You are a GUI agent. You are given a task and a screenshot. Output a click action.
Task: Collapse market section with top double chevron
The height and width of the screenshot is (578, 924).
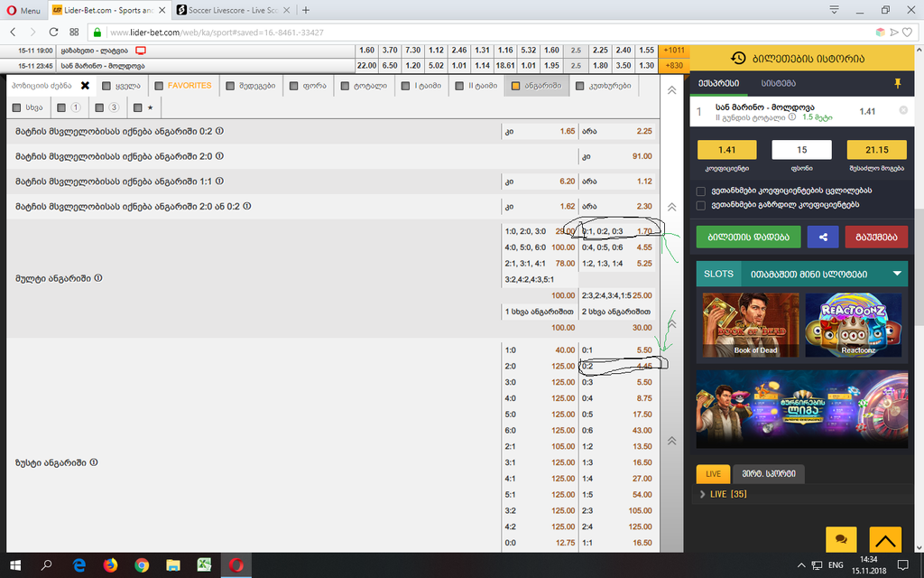click(x=671, y=90)
